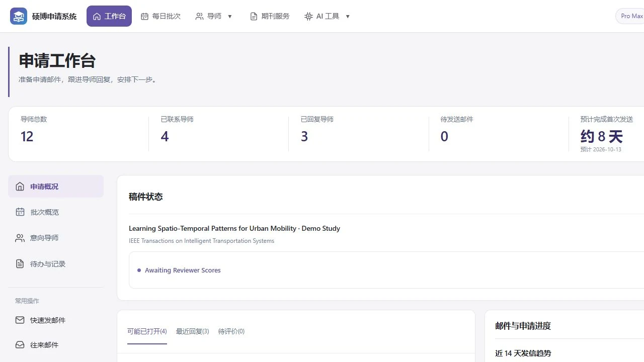Open the 每日批次 menu item
Screen dimensions: 644x362
tap(160, 16)
